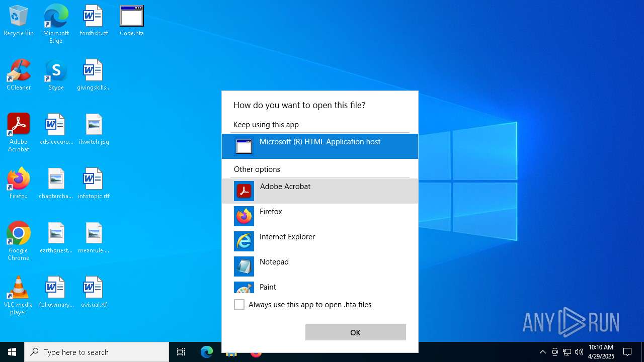Select the infotopic.rtf file icon
Screen dimensions: 644x362
point(94,184)
